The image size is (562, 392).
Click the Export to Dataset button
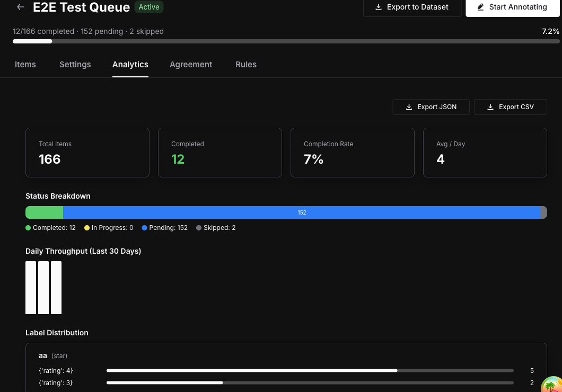point(412,7)
